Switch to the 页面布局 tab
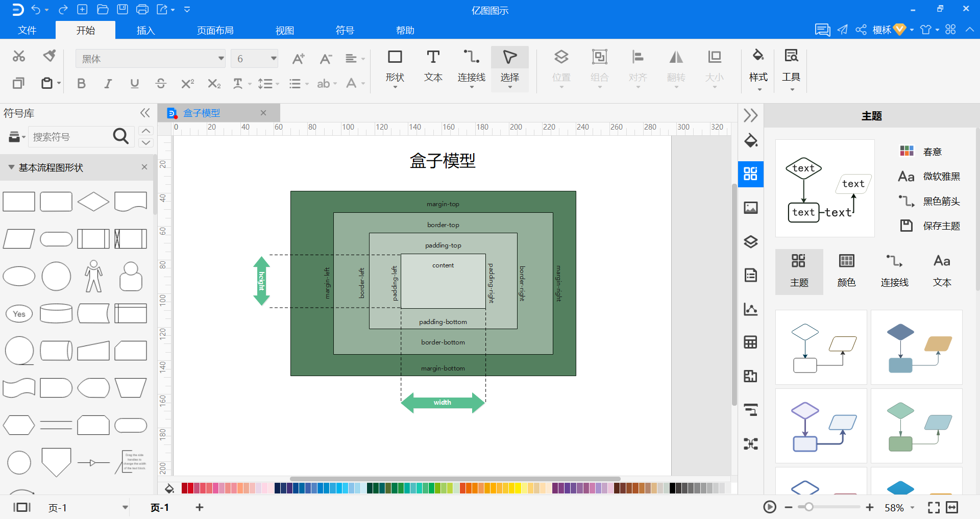980x519 pixels. tap(215, 30)
